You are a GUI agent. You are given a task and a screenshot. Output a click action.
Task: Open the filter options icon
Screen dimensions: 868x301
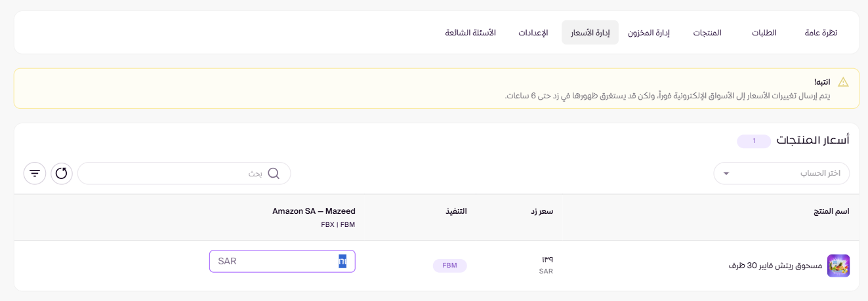[35, 174]
